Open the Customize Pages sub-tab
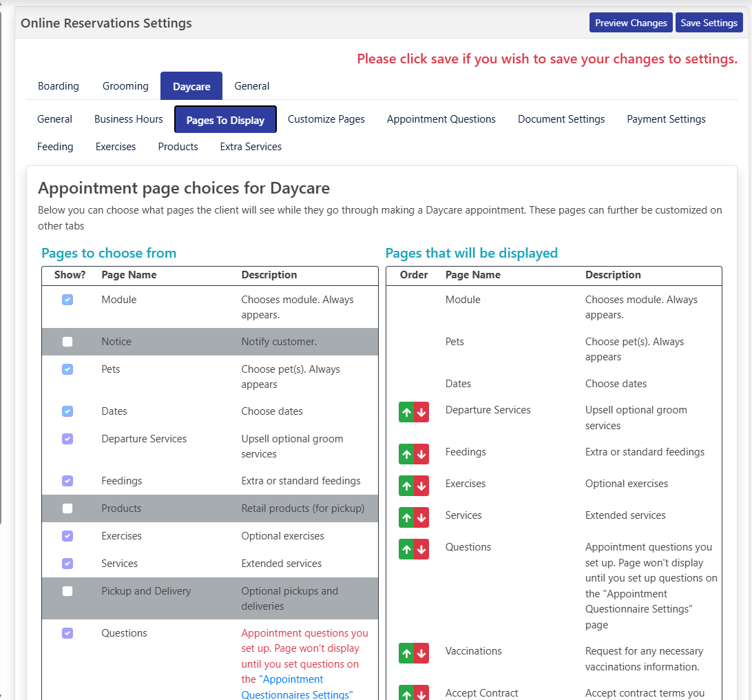The image size is (752, 700). tap(326, 119)
